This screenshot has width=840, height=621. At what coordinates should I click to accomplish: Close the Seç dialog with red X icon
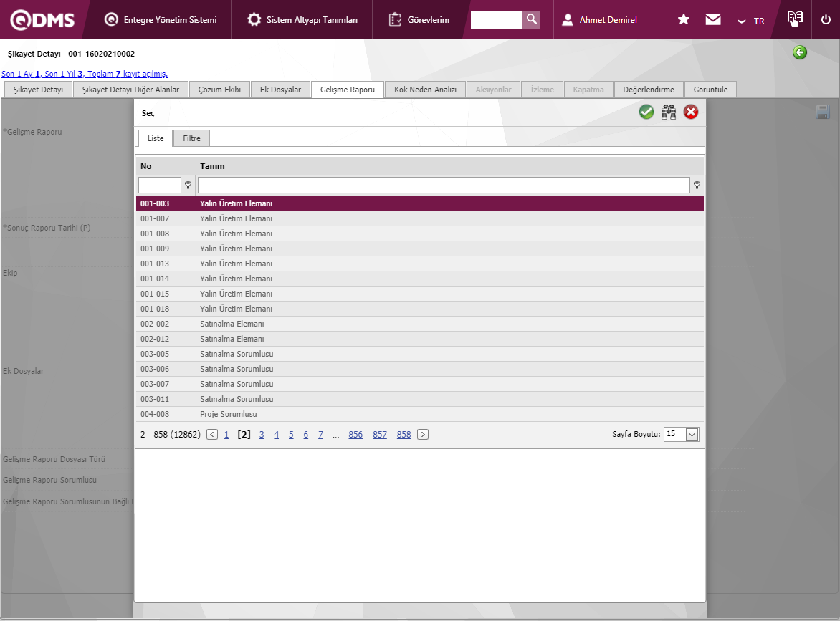[x=691, y=112]
